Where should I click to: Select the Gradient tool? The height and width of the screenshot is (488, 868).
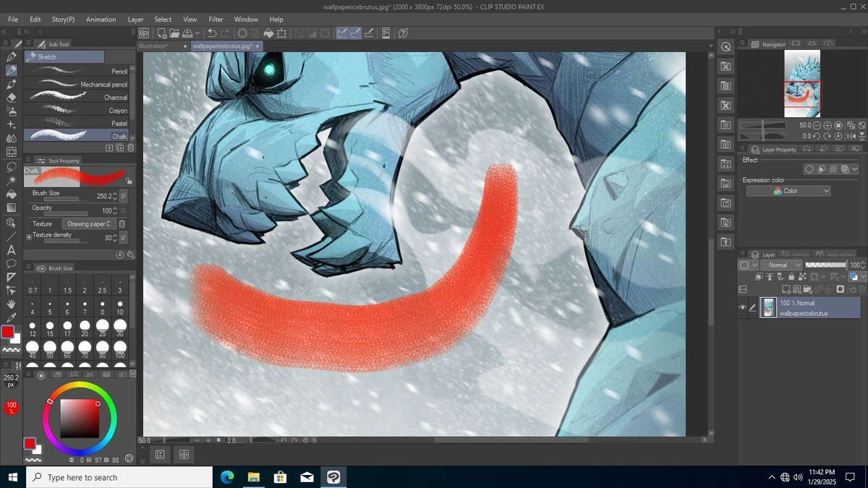pyautogui.click(x=11, y=208)
